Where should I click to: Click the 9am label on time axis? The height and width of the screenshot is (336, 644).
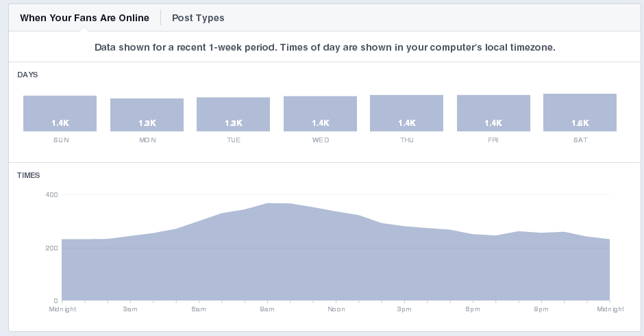coord(267,309)
